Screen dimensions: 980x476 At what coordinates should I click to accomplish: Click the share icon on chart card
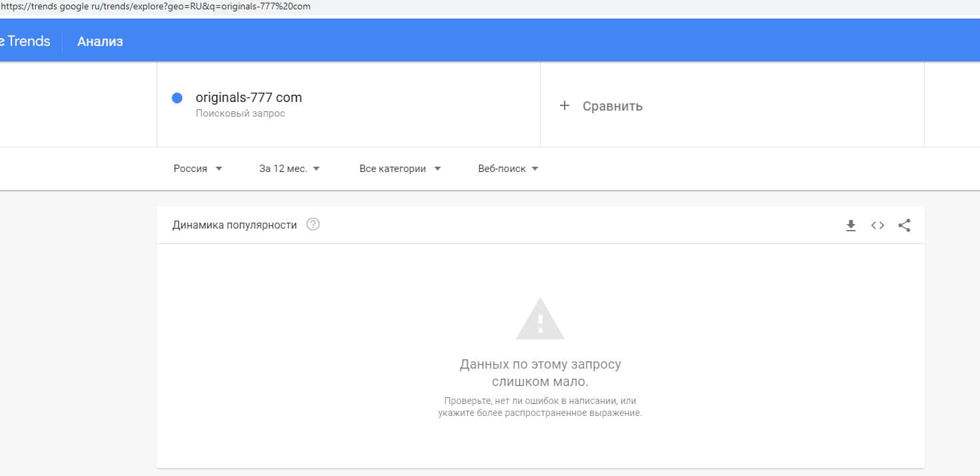coord(904,225)
